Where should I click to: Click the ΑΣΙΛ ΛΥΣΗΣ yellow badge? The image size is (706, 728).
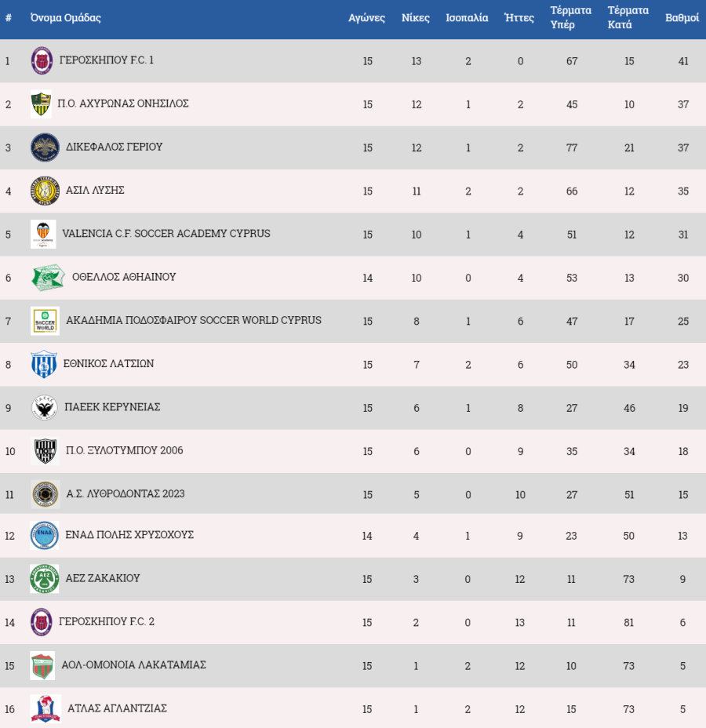pyautogui.click(x=45, y=191)
